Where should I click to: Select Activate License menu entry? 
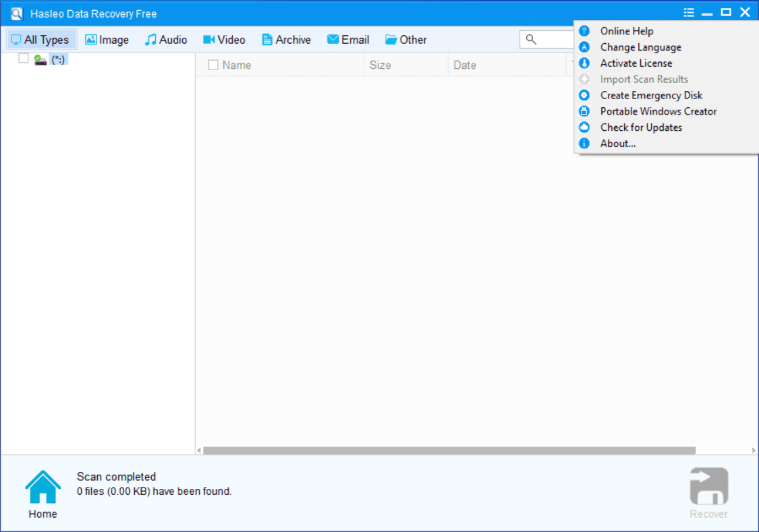point(636,63)
